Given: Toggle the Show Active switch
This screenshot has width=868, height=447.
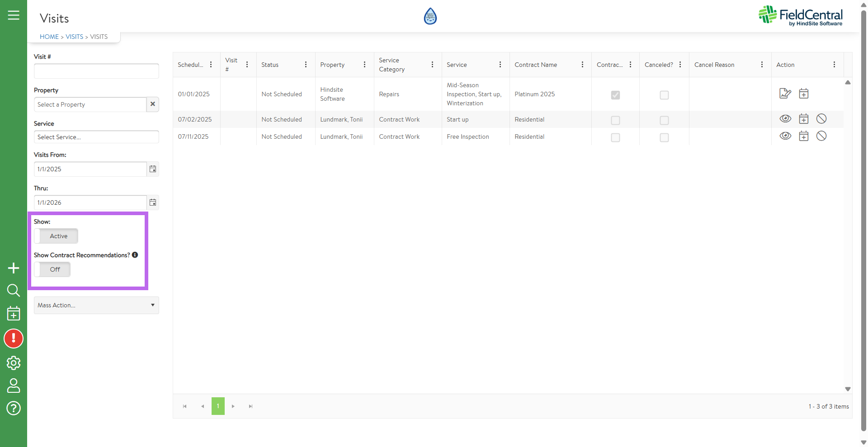Looking at the screenshot, I should click(56, 236).
